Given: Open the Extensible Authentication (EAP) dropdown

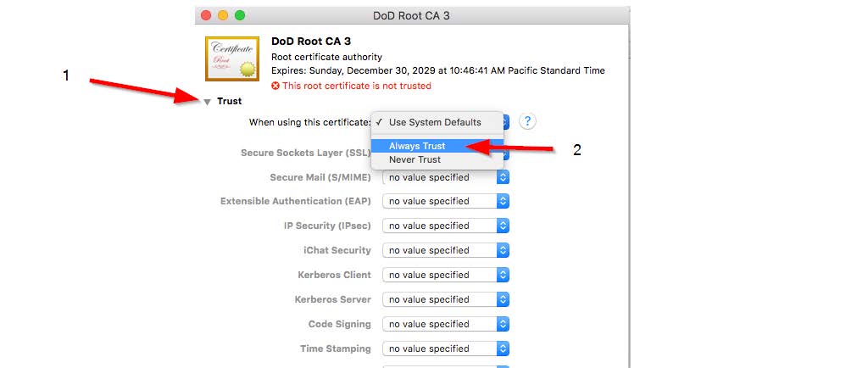Looking at the screenshot, I should [446, 201].
